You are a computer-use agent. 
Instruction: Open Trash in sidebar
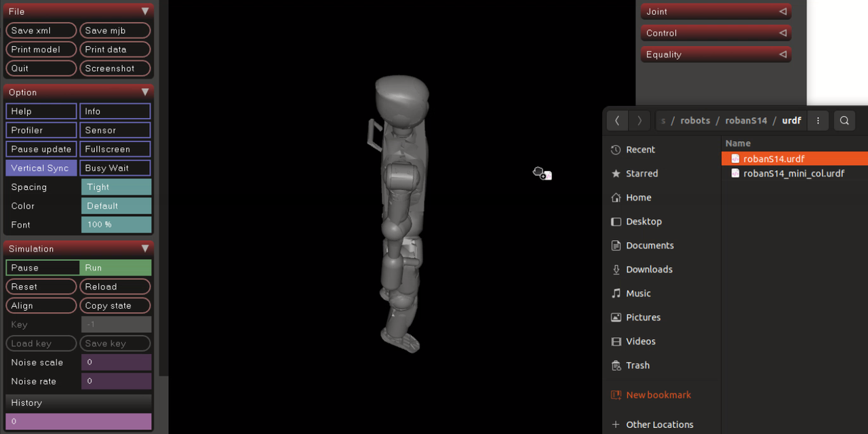(637, 366)
